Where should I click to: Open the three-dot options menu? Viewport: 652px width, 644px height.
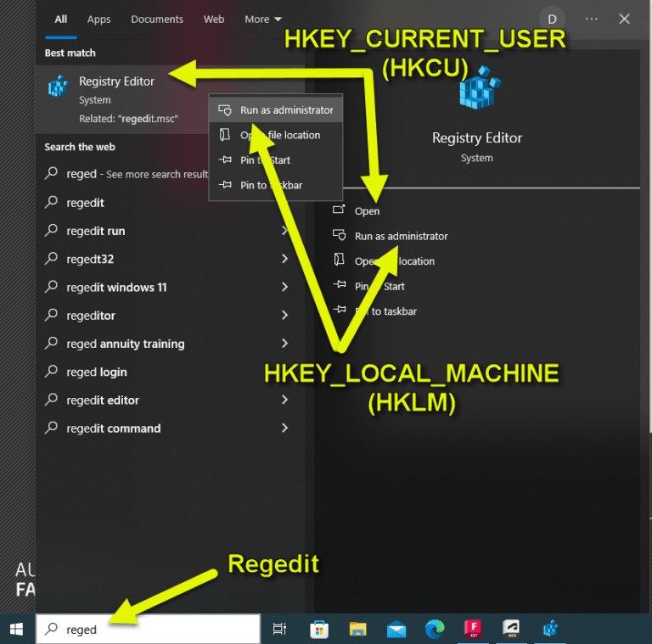click(591, 19)
